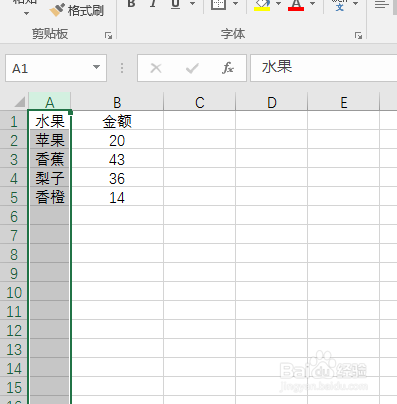Viewport: 397px width, 404px height.
Task: Select column B header
Action: click(117, 102)
